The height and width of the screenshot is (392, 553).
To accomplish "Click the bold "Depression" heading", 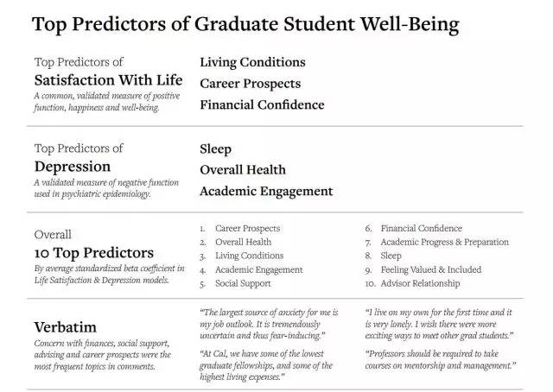I will (73, 166).
